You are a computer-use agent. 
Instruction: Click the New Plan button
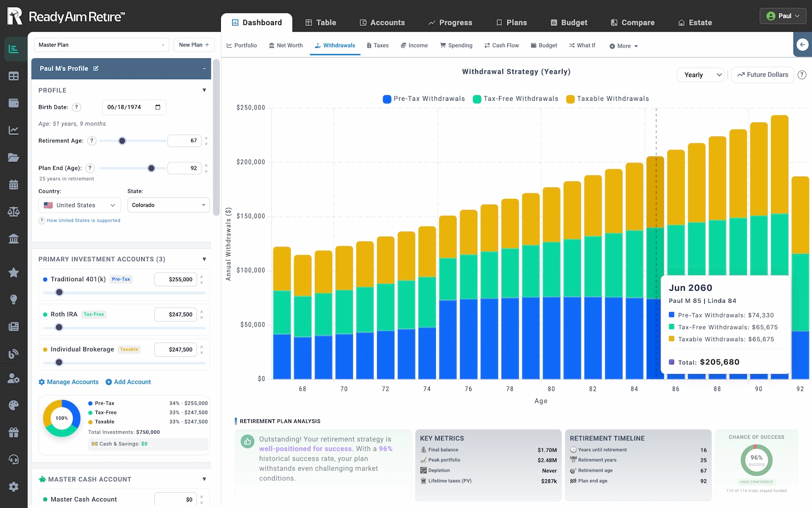click(193, 45)
